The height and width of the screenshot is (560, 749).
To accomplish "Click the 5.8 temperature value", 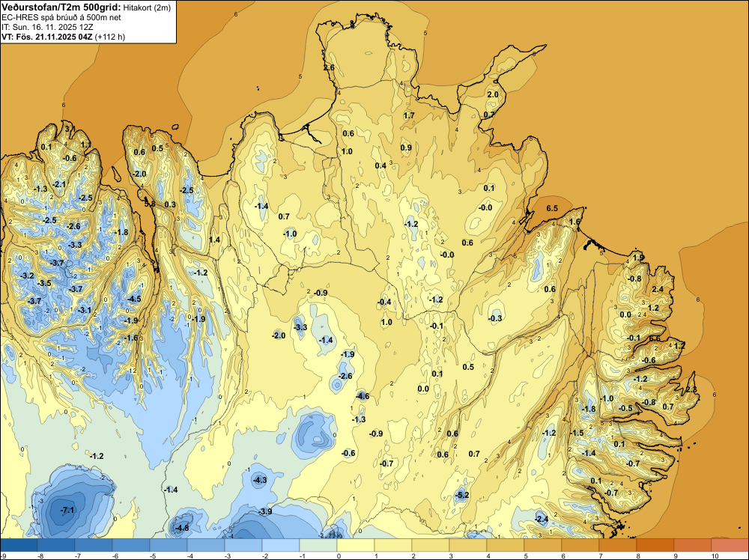I will (150, 204).
